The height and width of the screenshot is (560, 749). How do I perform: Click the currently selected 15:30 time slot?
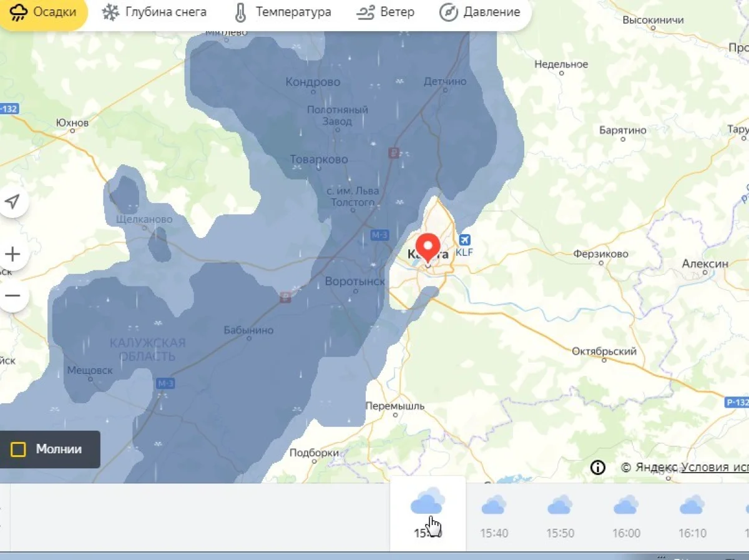pos(428,515)
